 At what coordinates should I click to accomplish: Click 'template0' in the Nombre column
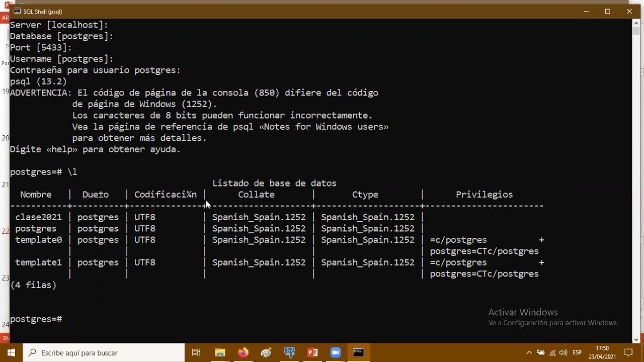click(39, 240)
